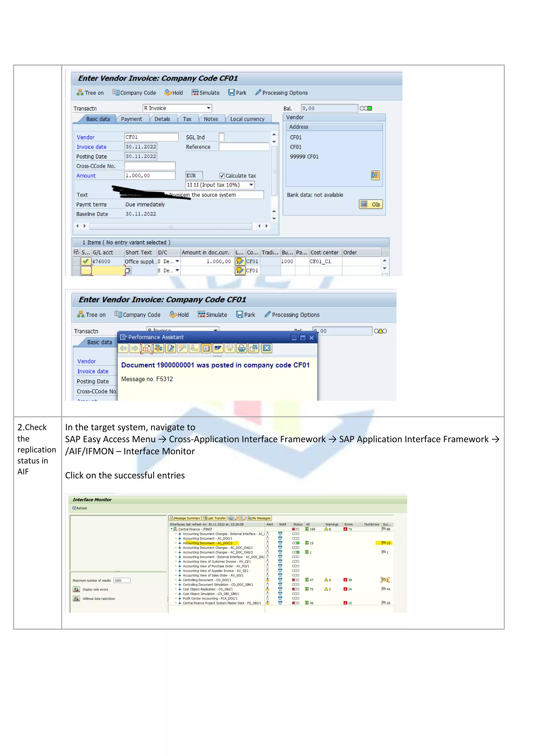
Task: Open the Transactn R Invoice dropdown
Action: pyautogui.click(x=208, y=108)
